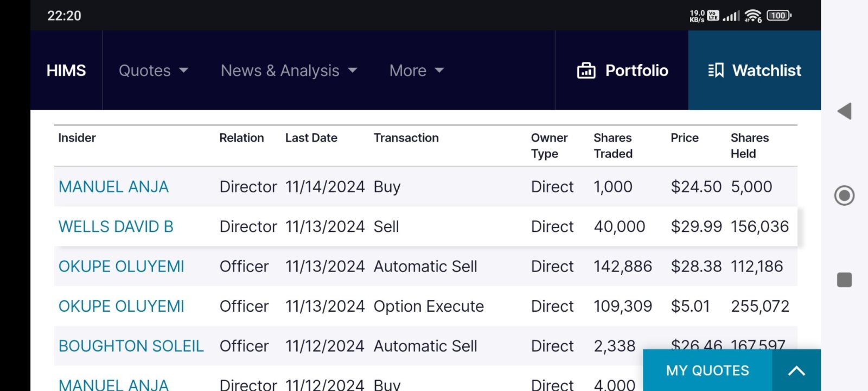Image resolution: width=868 pixels, height=391 pixels.
Task: Expand the More dropdown menu
Action: [x=417, y=71]
